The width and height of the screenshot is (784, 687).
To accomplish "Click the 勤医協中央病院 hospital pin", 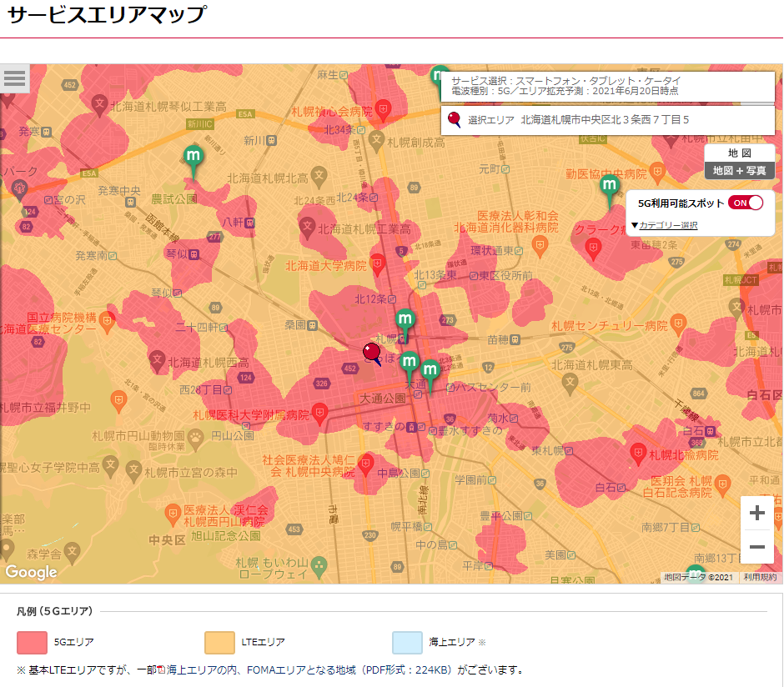I will point(657,173).
